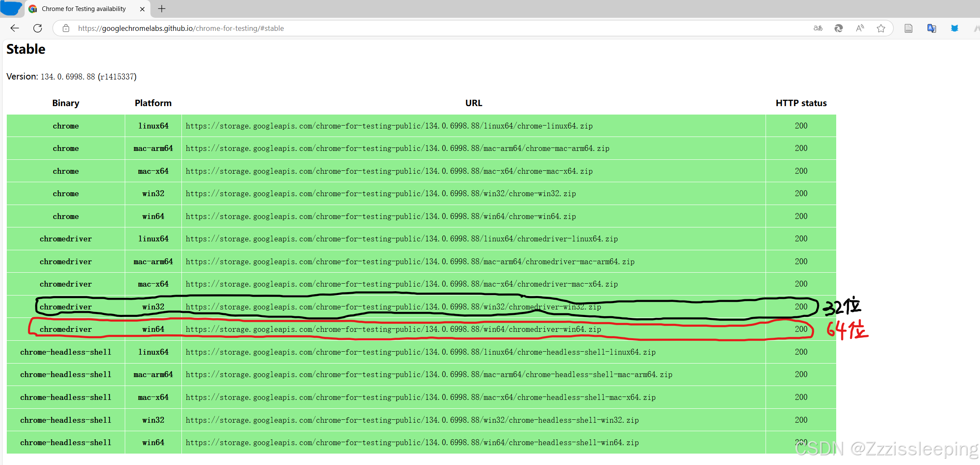980x465 pixels.
Task: Click the grey swirl icon in the address bar
Action: pos(839,28)
